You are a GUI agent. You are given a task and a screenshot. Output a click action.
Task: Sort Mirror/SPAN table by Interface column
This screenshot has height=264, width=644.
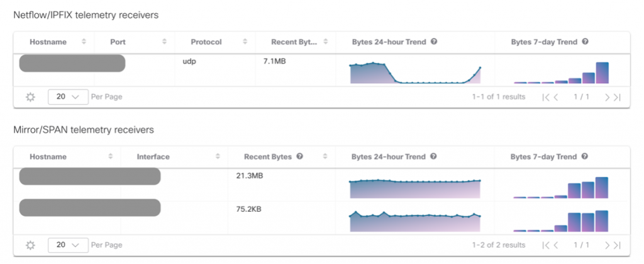[x=217, y=157]
